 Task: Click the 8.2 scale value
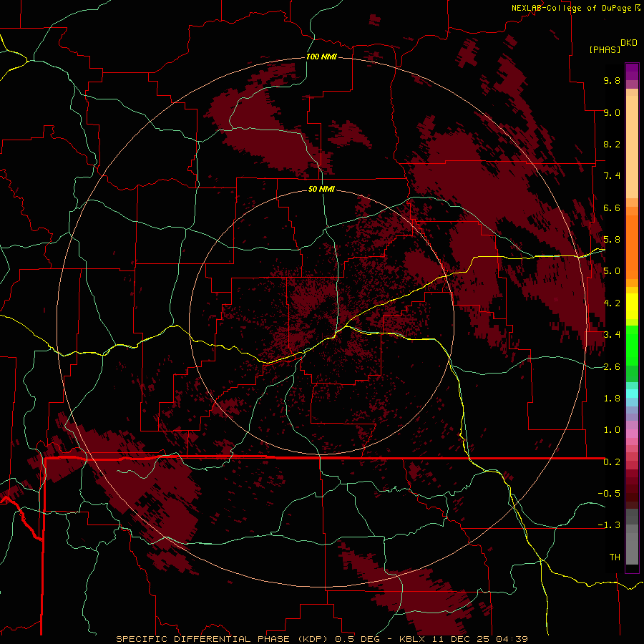612,144
